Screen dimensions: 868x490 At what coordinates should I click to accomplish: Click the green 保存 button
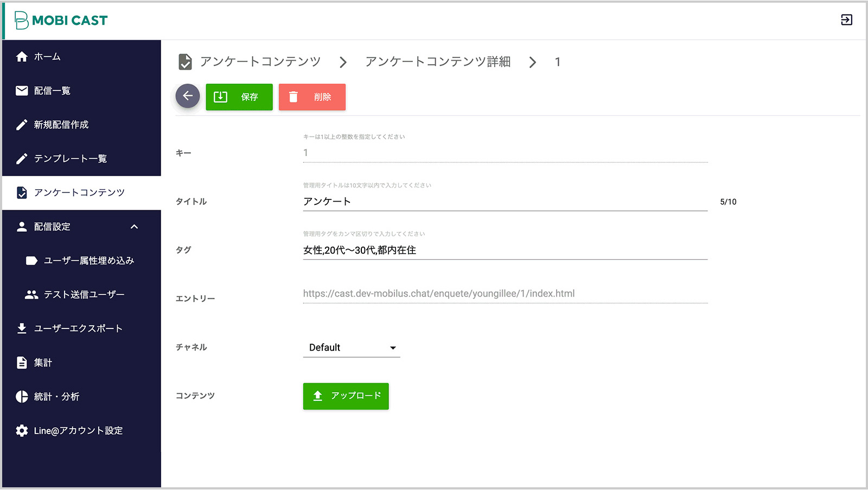coord(239,97)
